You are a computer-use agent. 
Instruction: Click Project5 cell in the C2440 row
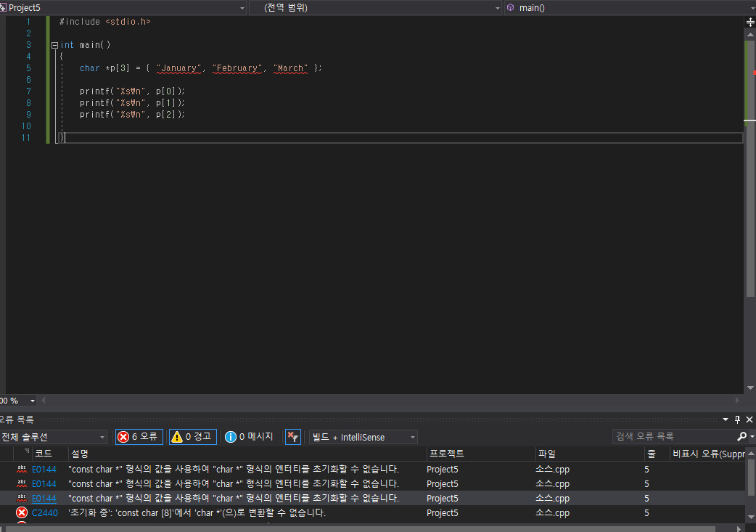pyautogui.click(x=442, y=512)
